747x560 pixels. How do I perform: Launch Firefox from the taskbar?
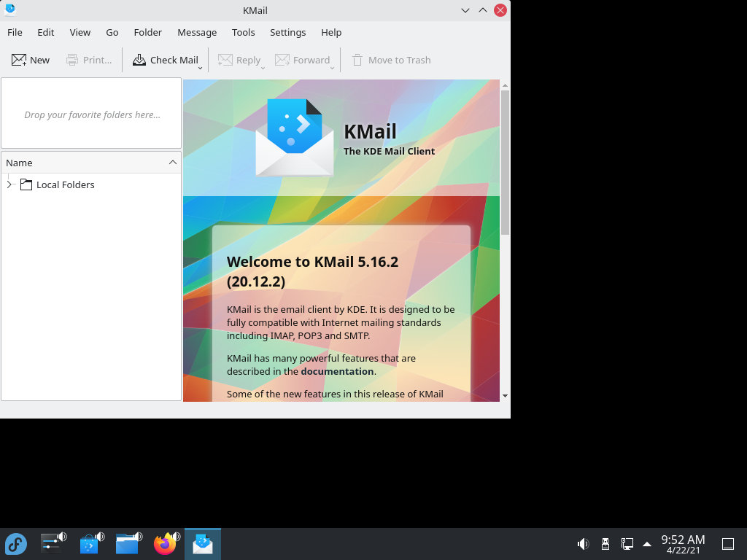165,544
